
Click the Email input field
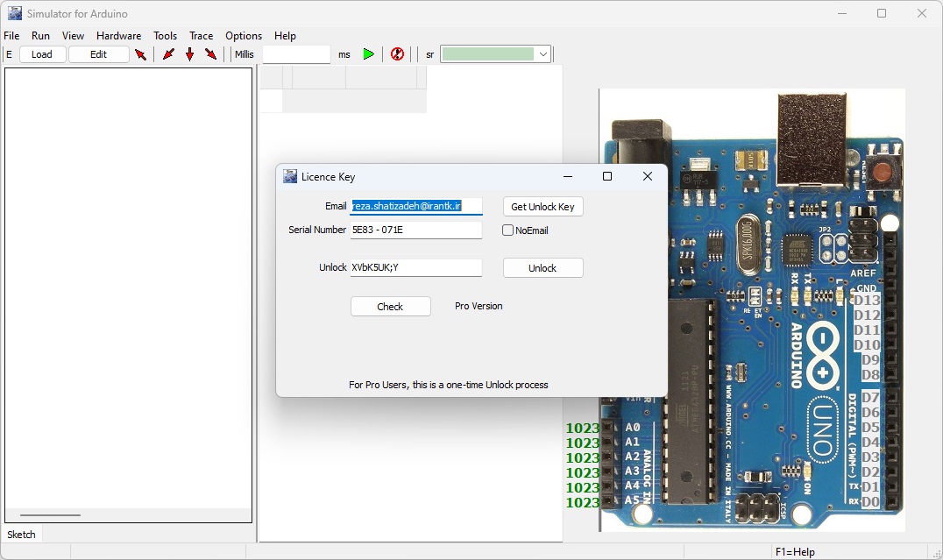[x=416, y=206]
